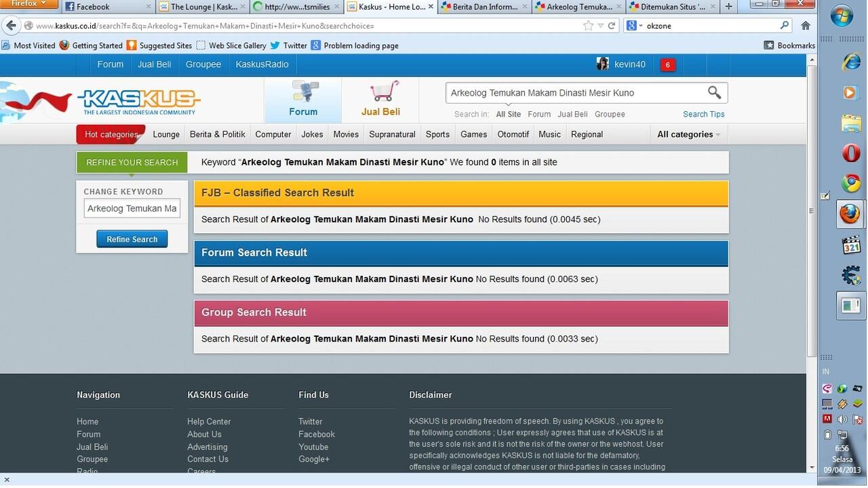
Task: Open the Firefox home page icon
Action: pos(806,26)
